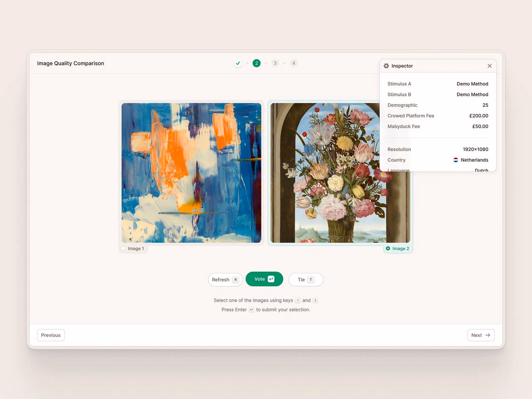Go back with the Previous button

(x=51, y=335)
